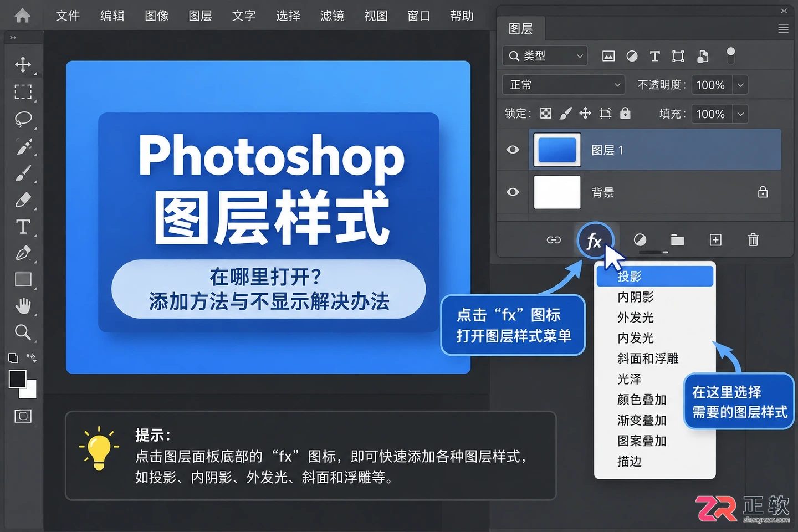Toggle lock all
798x532 pixels.
(x=625, y=113)
